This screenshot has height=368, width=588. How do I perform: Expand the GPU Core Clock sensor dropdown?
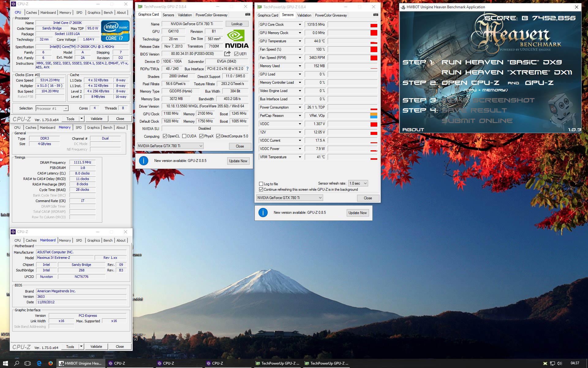click(x=300, y=25)
